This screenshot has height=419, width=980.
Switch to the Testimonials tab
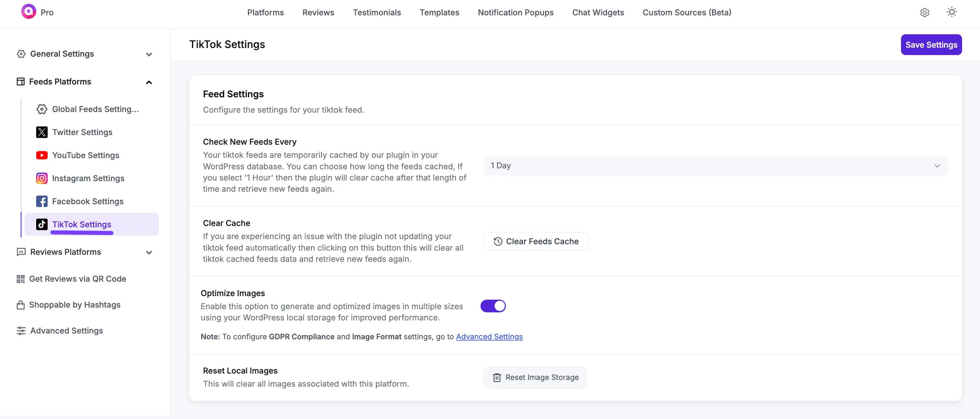coord(377,12)
